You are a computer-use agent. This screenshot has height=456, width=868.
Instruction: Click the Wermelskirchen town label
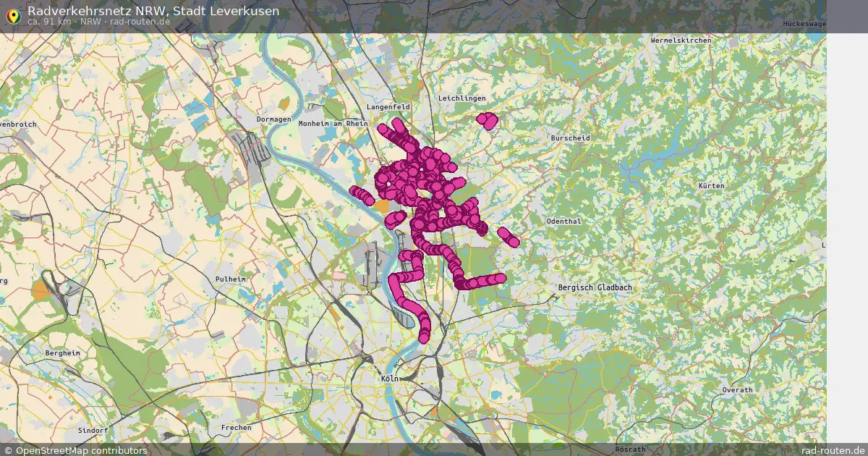click(x=681, y=41)
